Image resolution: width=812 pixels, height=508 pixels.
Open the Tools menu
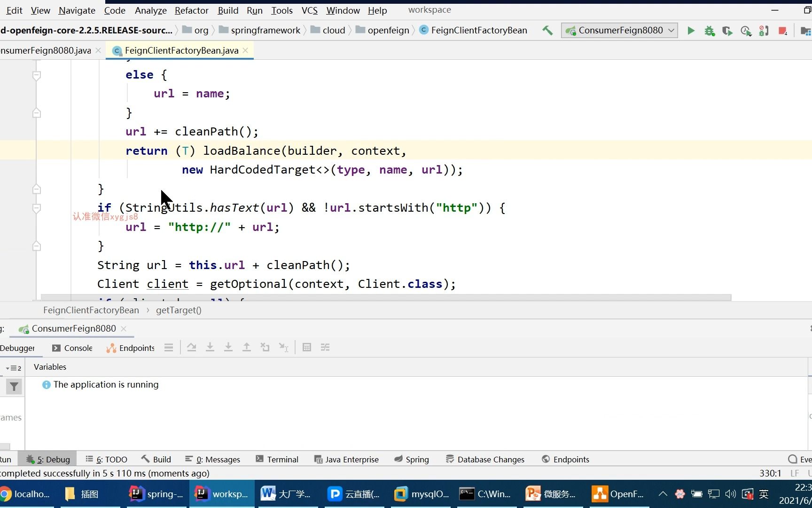(282, 10)
